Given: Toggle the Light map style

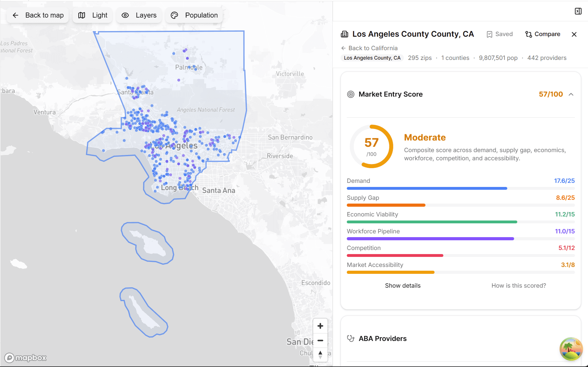Looking at the screenshot, I should point(92,15).
